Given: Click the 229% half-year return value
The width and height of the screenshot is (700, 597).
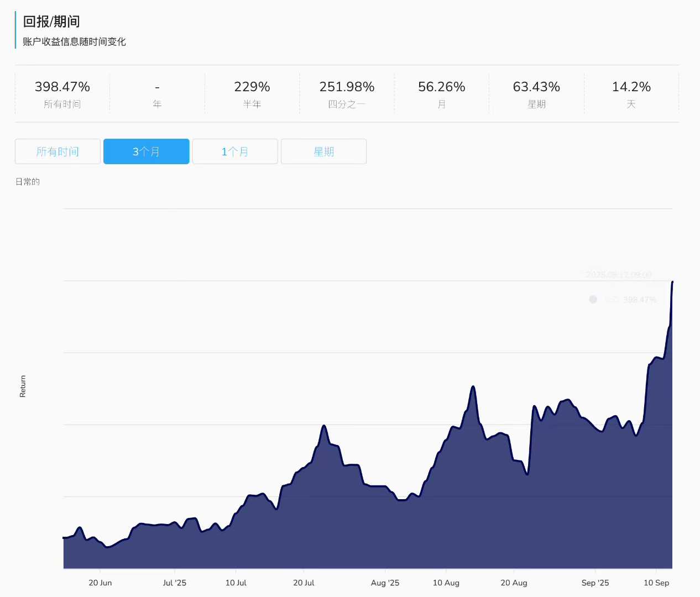Looking at the screenshot, I should 252,87.
